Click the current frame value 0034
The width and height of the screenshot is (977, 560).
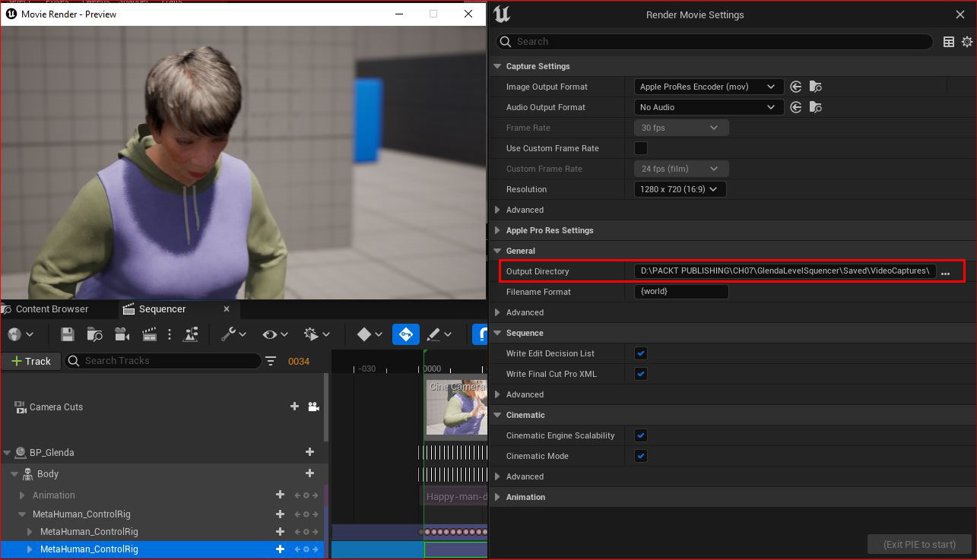pyautogui.click(x=299, y=361)
